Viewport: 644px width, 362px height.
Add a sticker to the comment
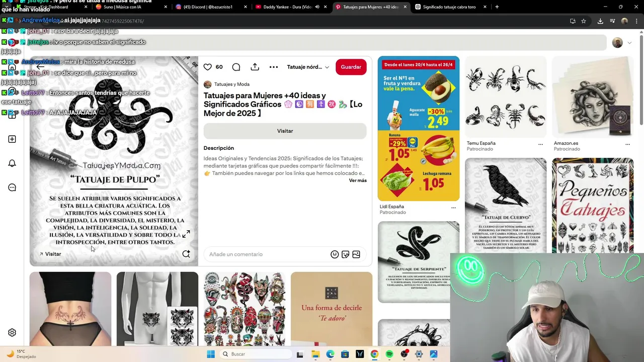[x=346, y=254]
